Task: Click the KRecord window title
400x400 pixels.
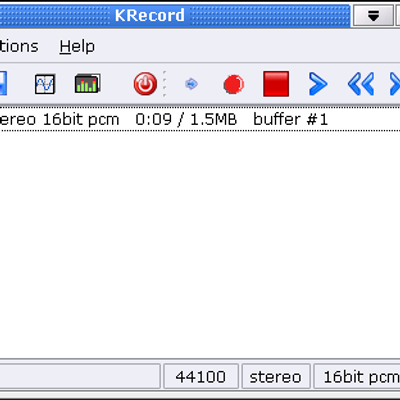Action: point(150,15)
